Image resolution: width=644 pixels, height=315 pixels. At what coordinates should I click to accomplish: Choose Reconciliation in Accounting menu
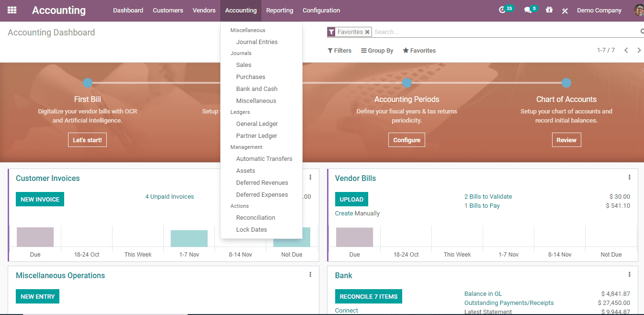[x=256, y=218]
